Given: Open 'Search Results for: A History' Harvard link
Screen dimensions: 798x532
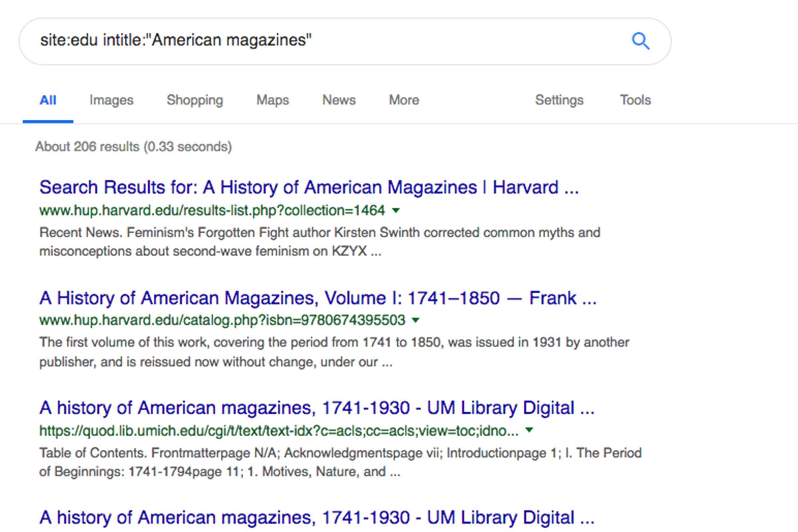Looking at the screenshot, I should [x=309, y=187].
